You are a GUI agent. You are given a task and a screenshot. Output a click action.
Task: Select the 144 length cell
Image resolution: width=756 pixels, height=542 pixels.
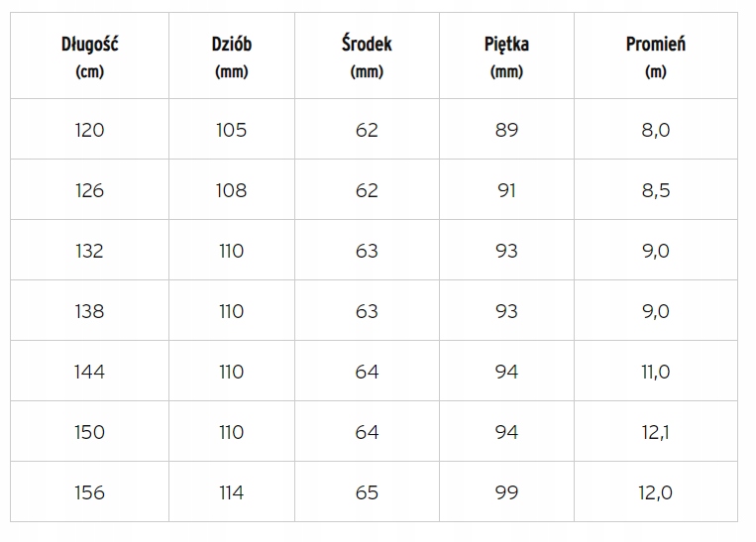[89, 372]
